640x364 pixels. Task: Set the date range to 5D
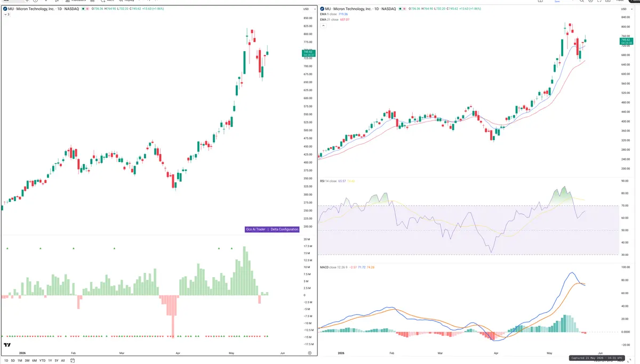13,361
